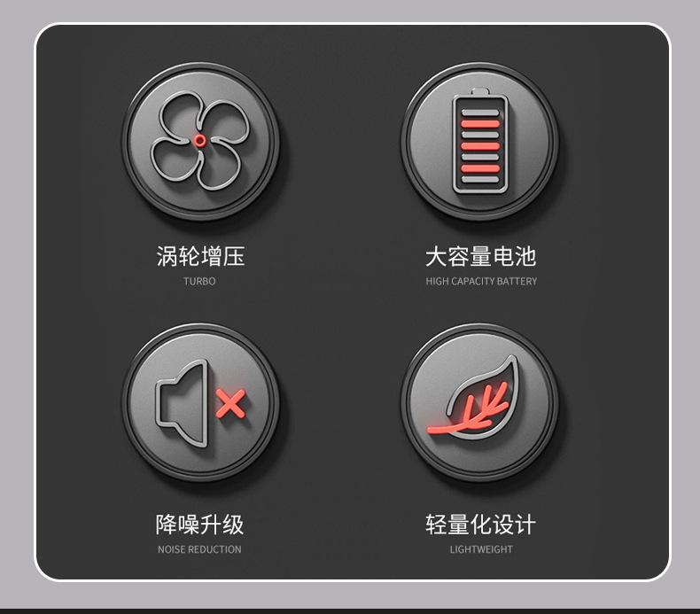This screenshot has width=700, height=614.
Task: Click the red hub at fan center
Action: click(200, 141)
